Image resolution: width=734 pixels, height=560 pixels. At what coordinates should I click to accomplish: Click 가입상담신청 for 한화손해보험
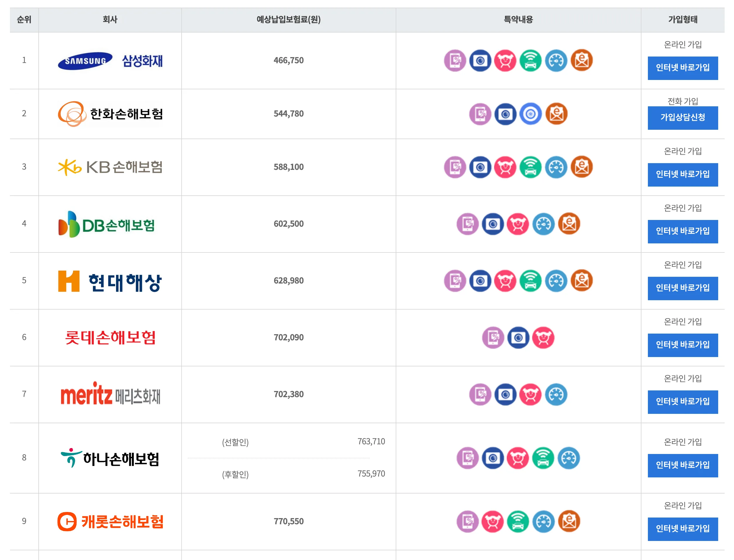pyautogui.click(x=683, y=118)
